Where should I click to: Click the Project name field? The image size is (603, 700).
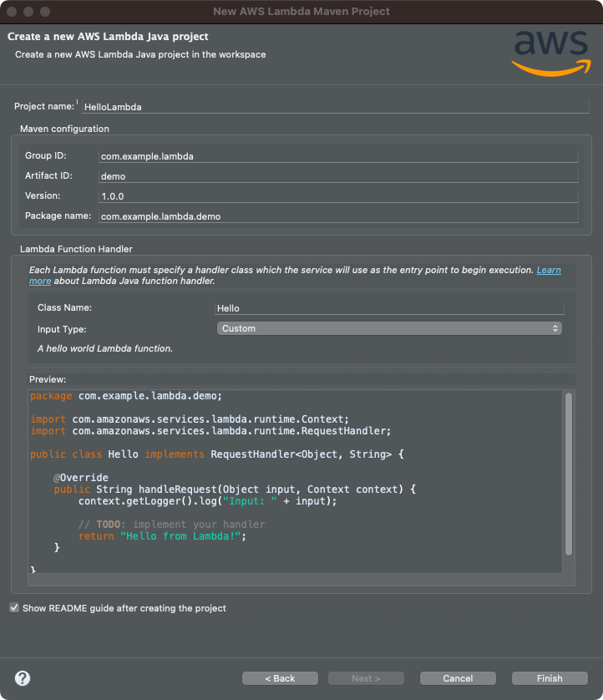tap(336, 107)
